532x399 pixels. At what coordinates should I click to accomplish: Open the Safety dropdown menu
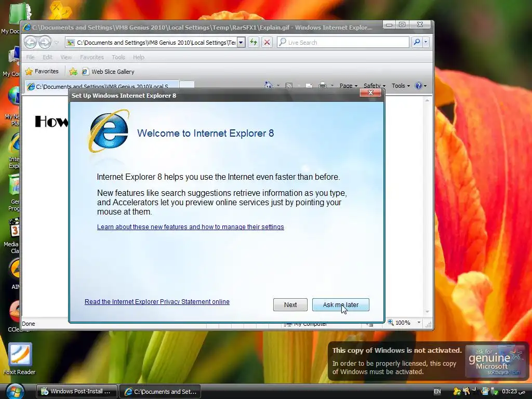(374, 86)
